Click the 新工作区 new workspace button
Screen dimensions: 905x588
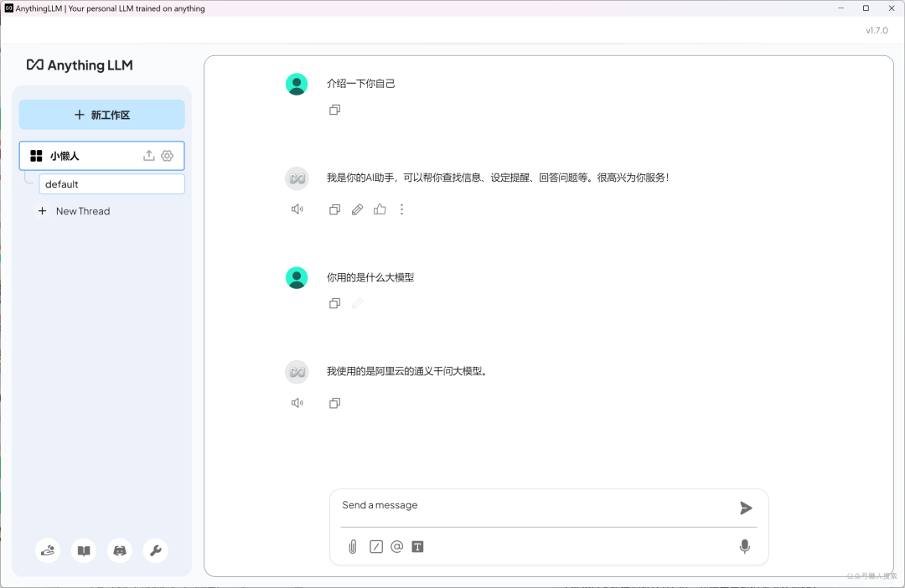click(101, 115)
